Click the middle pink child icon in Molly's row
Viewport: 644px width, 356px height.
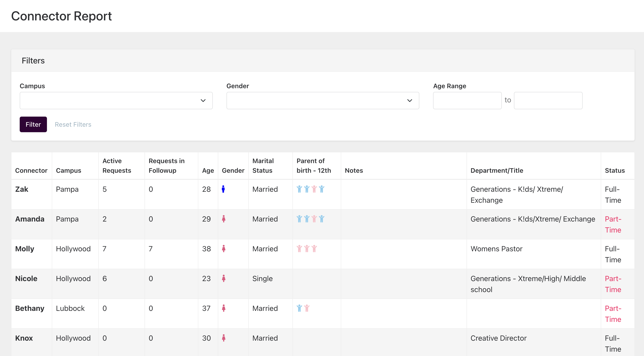coord(307,249)
